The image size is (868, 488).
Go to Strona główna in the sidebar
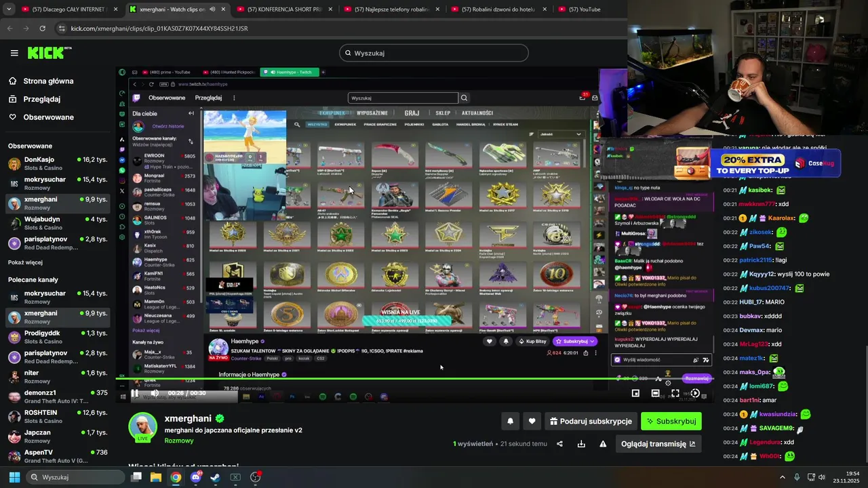41,81
